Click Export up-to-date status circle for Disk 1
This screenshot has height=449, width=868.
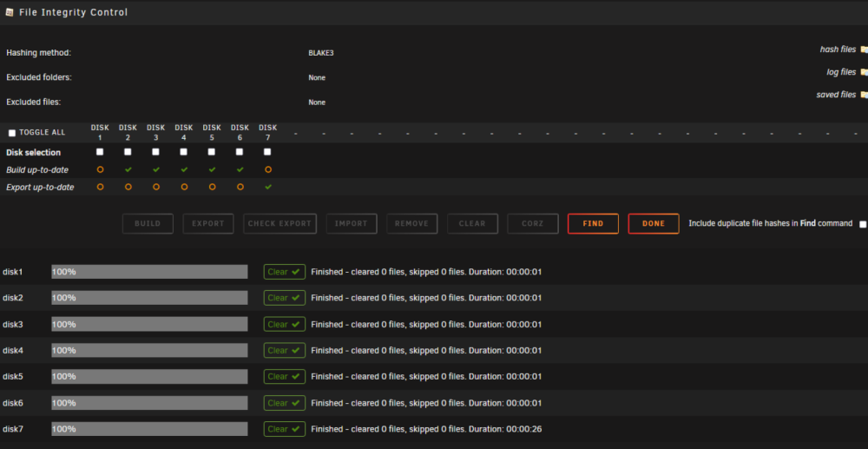tap(100, 187)
